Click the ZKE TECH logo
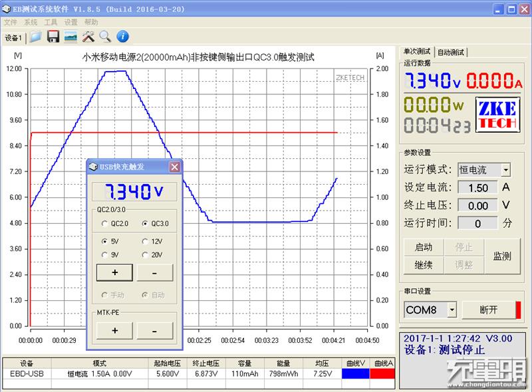Viewport: 532px width, 392px height. coord(497,115)
